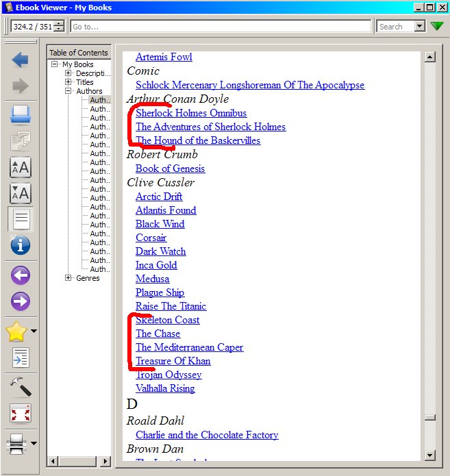Collapse the My Books tree node
The height and width of the screenshot is (476, 450).
coord(55,64)
